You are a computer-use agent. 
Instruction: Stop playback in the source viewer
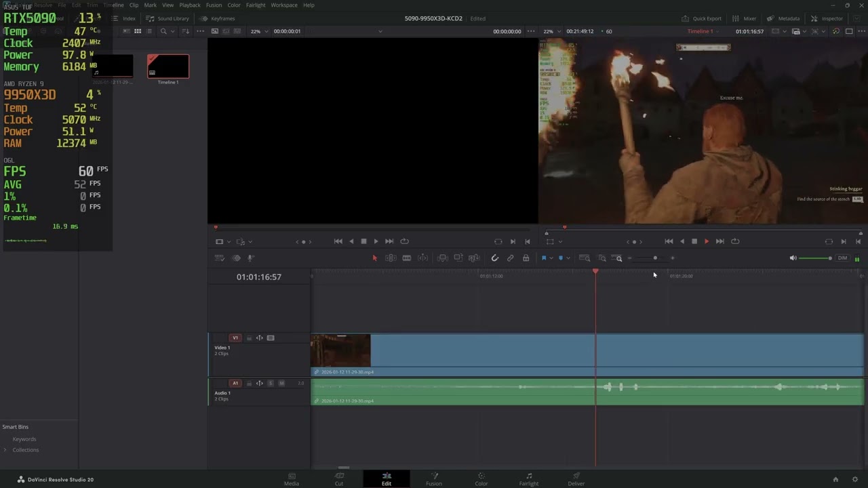(363, 241)
